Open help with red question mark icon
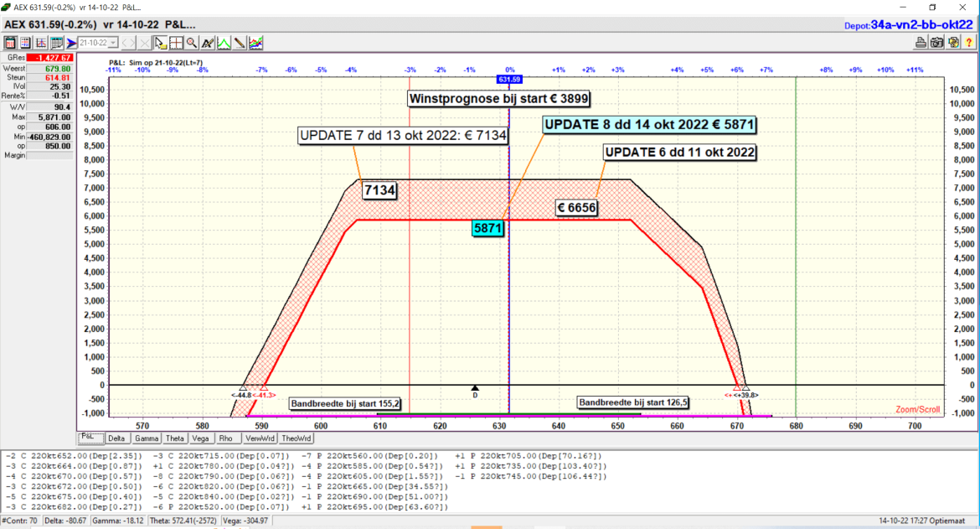 point(968,43)
